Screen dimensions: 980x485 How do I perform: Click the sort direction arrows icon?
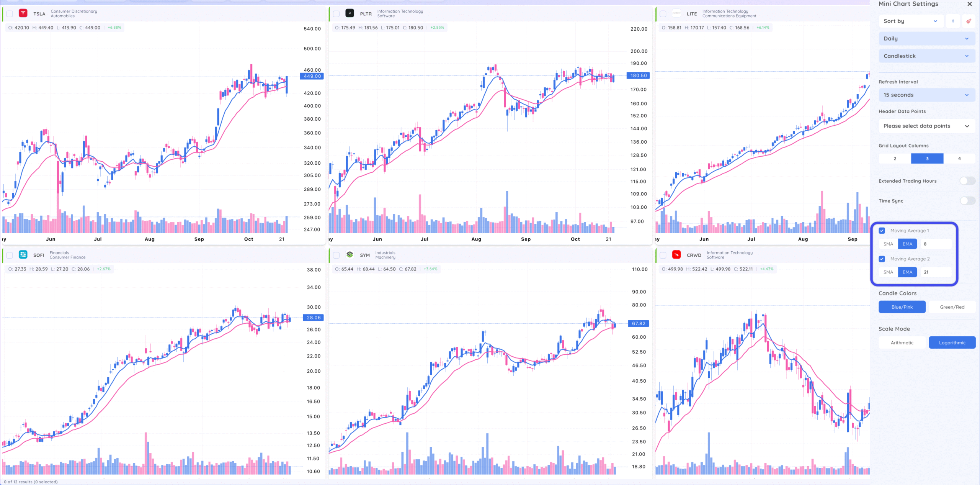pyautogui.click(x=953, y=21)
